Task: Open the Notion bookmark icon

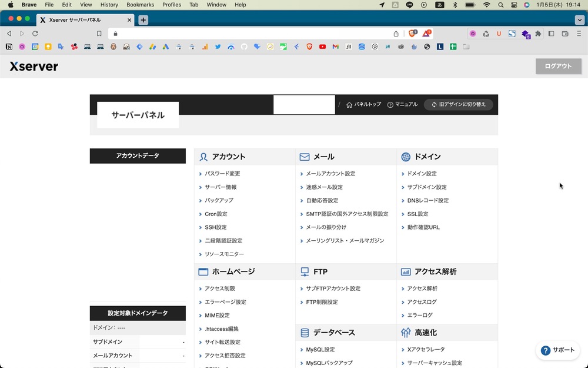Action: point(9,47)
